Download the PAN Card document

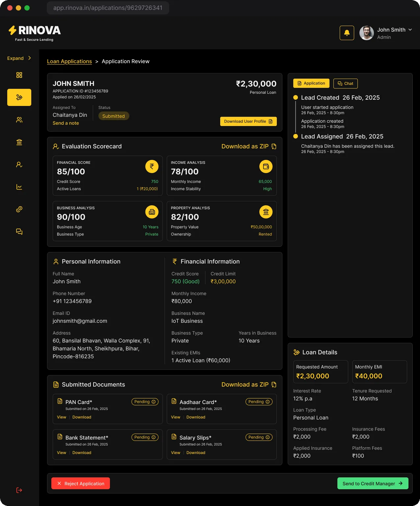pyautogui.click(x=82, y=417)
